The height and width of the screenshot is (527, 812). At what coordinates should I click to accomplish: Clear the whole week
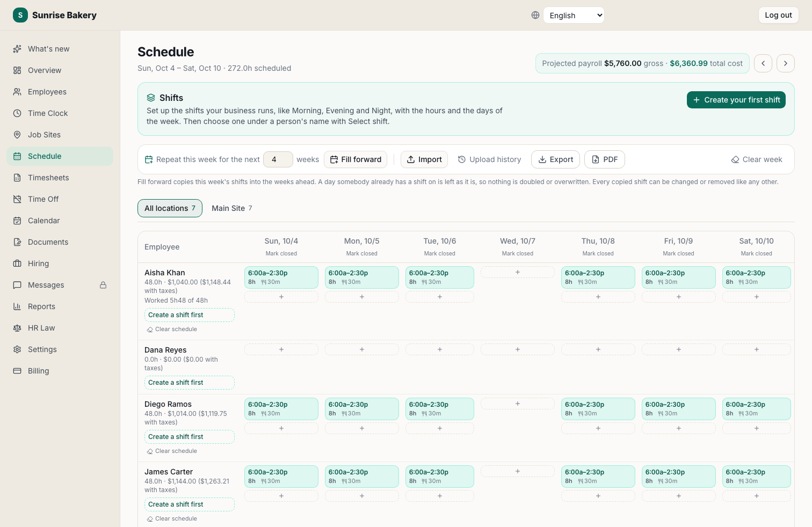757,159
